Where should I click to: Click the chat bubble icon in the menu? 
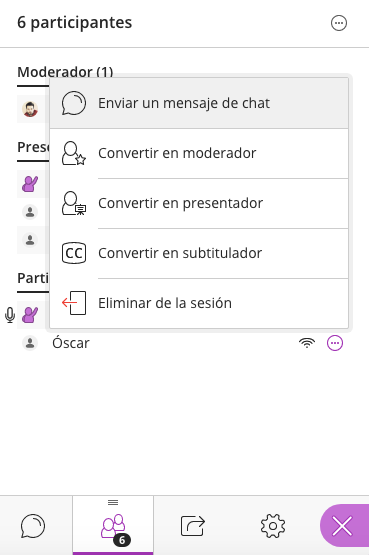[74, 103]
